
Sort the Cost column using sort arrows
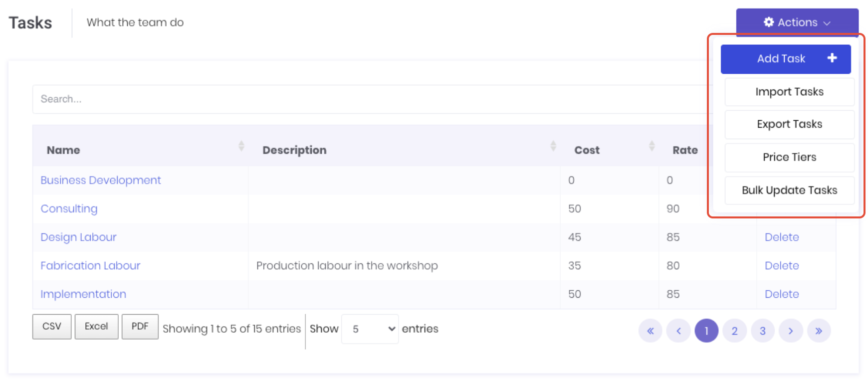tap(651, 146)
